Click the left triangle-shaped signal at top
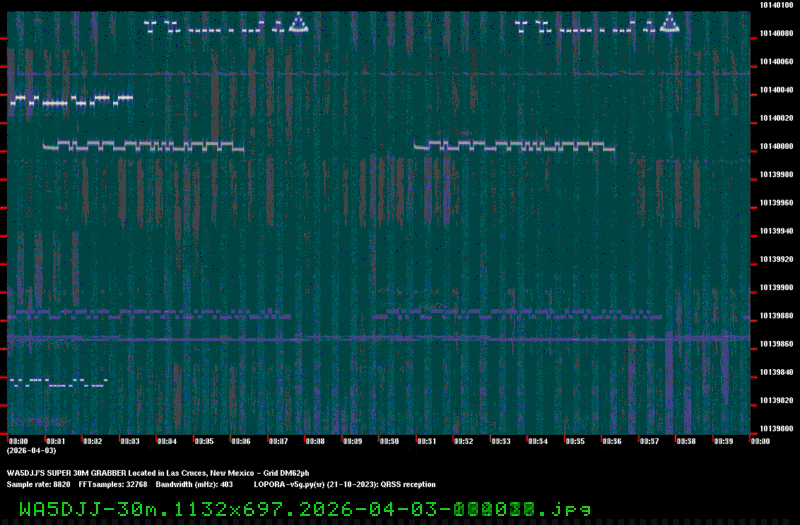This screenshot has height=525, width=800. click(x=297, y=23)
